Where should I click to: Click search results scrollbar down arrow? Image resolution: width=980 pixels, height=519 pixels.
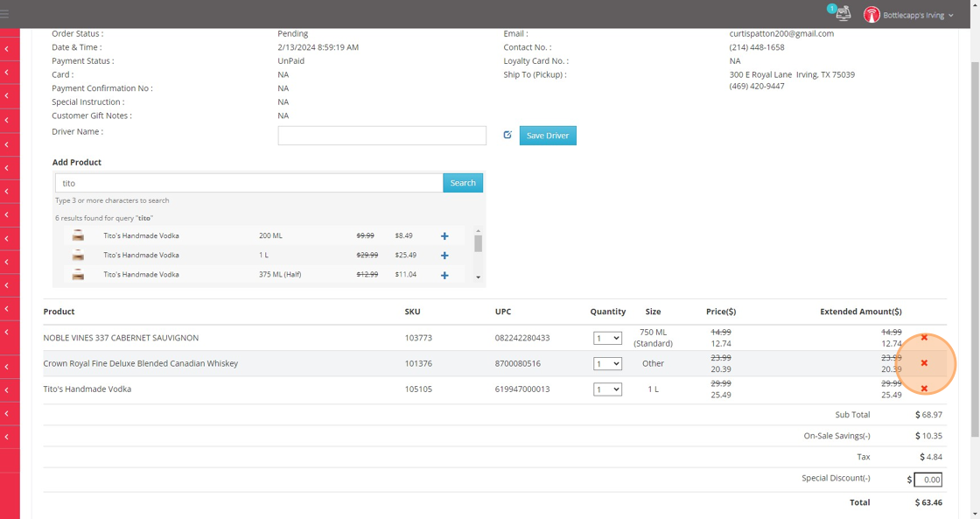click(x=478, y=277)
